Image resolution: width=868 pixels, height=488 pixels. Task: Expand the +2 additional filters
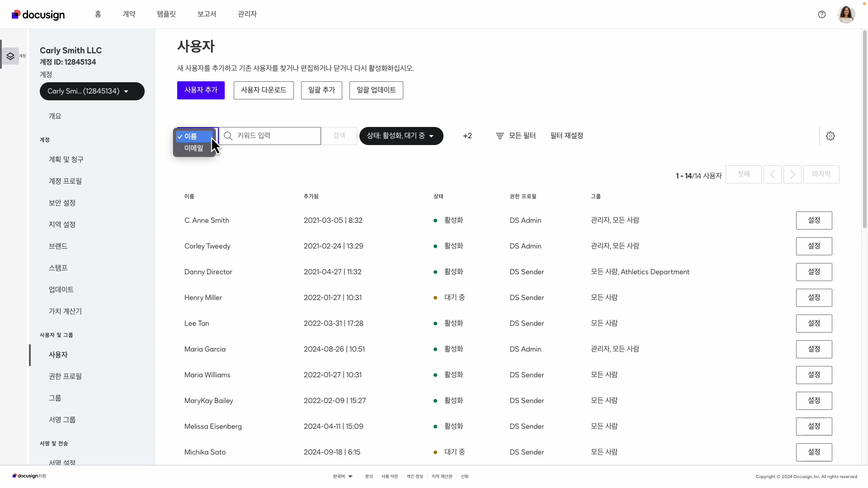(x=467, y=136)
